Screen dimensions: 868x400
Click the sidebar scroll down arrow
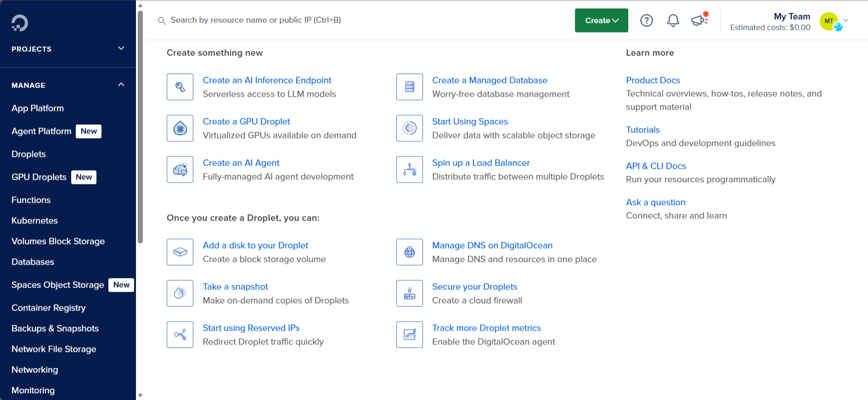point(140,395)
